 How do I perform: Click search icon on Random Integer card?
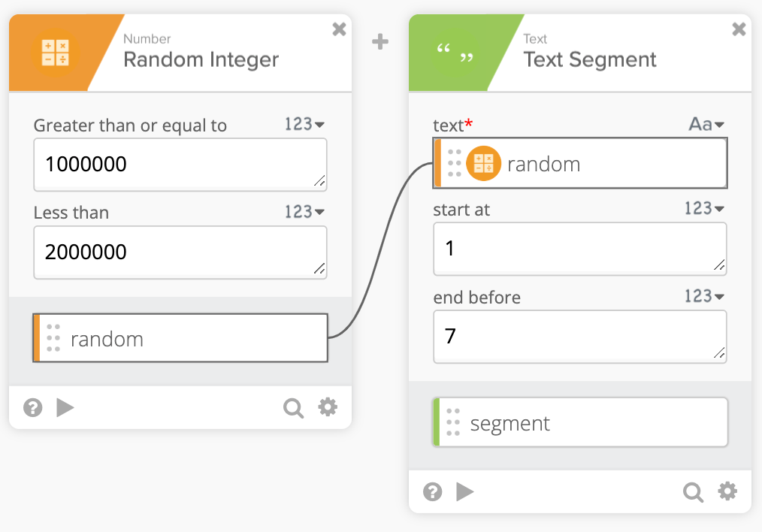point(293,408)
